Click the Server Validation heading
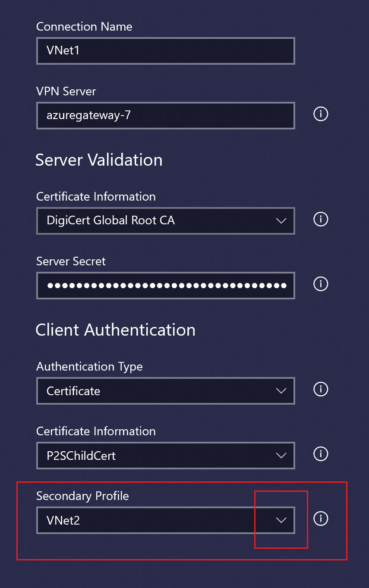The width and height of the screenshot is (369, 588). (99, 160)
